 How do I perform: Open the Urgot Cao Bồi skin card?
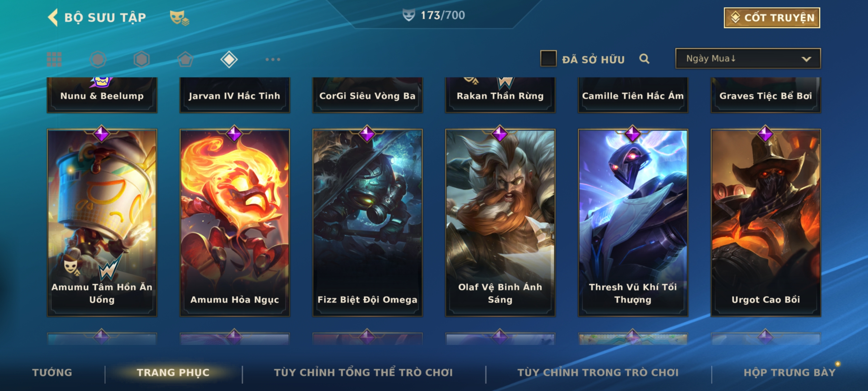click(x=766, y=223)
